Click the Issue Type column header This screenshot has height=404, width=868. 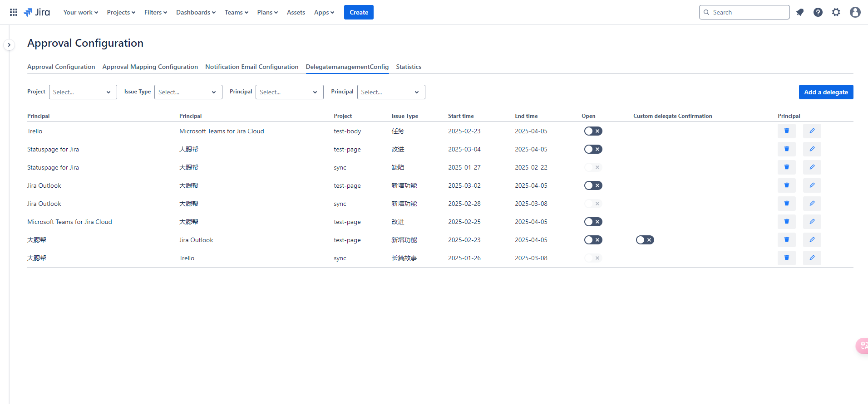pos(405,116)
